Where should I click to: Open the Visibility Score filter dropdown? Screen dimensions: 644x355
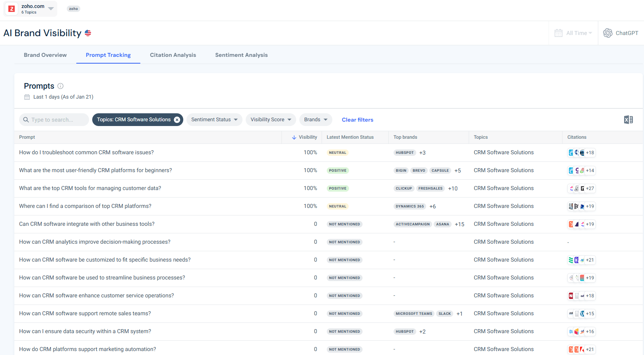click(x=271, y=120)
